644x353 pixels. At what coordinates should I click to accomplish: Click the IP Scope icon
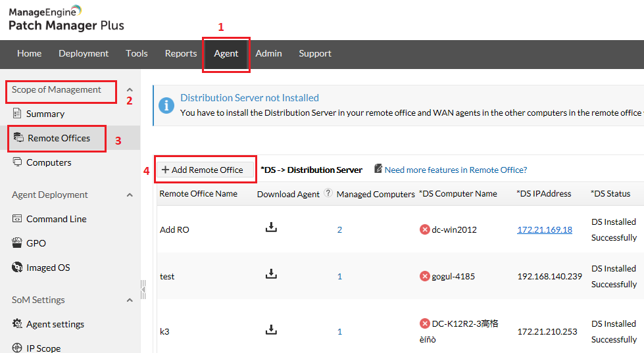point(17,348)
